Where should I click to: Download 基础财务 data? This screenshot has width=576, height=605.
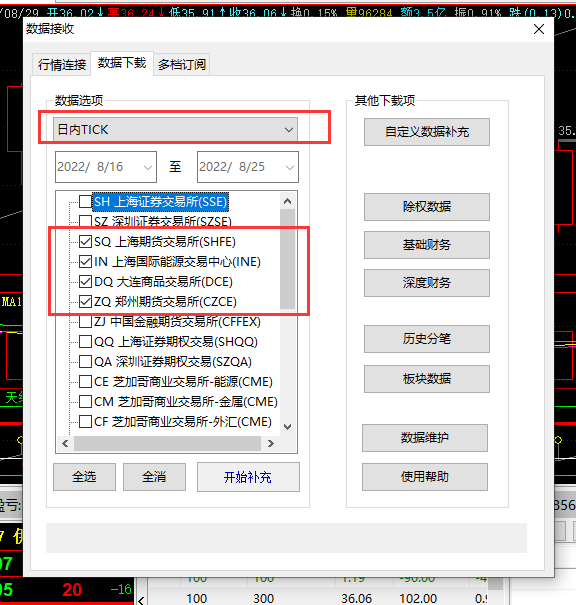pyautogui.click(x=427, y=245)
